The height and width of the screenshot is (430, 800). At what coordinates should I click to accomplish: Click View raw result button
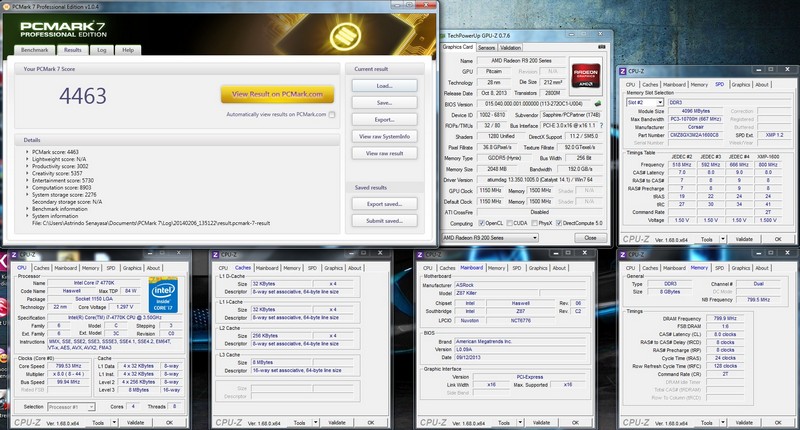[385, 153]
